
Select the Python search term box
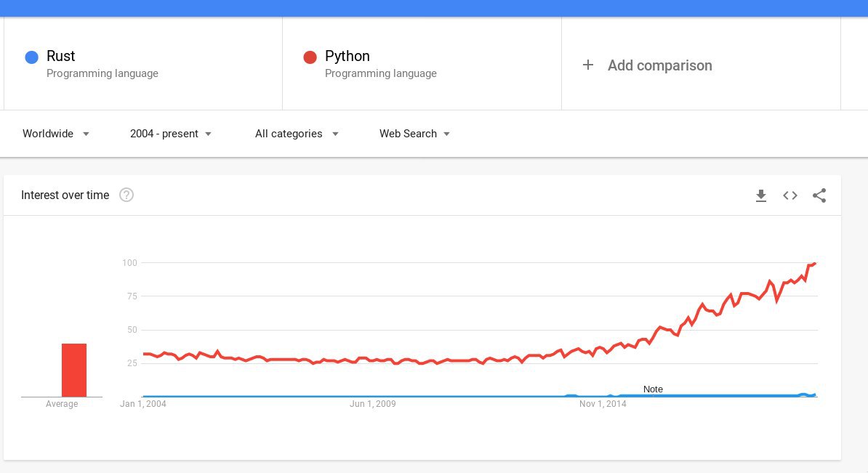(422, 64)
